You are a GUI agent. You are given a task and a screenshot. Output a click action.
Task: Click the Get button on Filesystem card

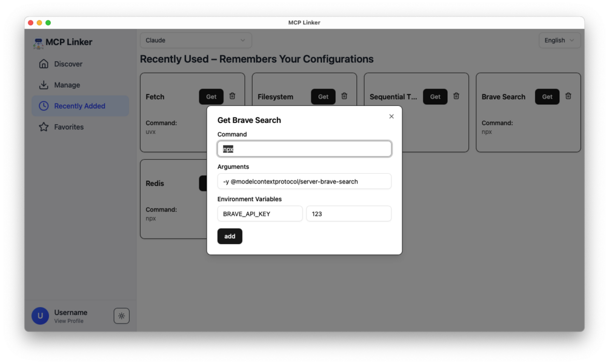pos(323,97)
